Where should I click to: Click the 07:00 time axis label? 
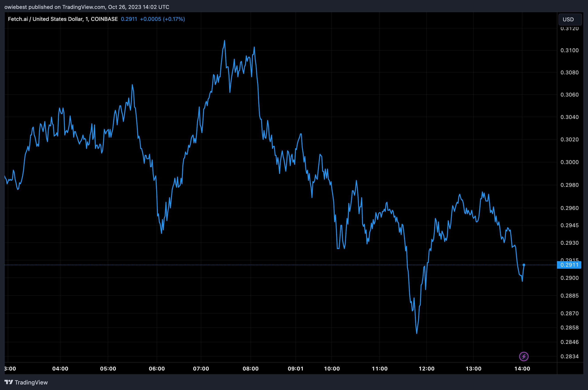click(x=201, y=369)
